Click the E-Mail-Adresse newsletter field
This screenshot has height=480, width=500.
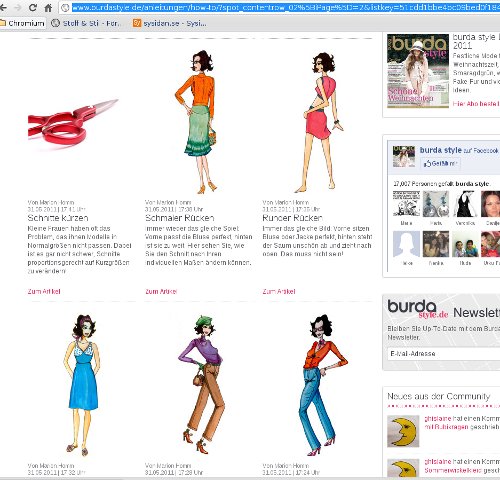point(443,354)
